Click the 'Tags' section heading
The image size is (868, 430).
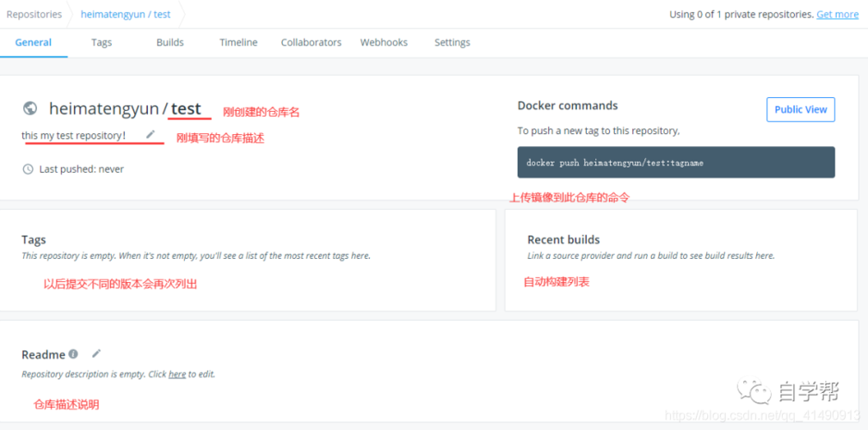tap(34, 240)
